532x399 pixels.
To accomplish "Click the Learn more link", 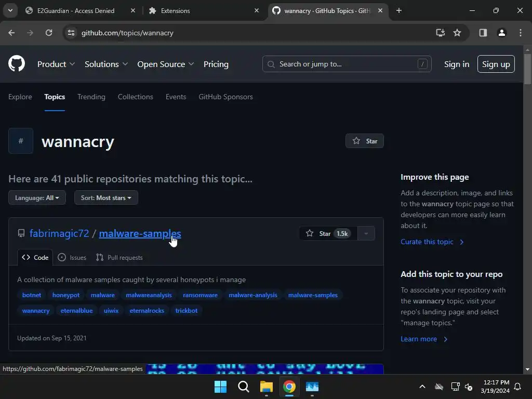I will point(424,339).
